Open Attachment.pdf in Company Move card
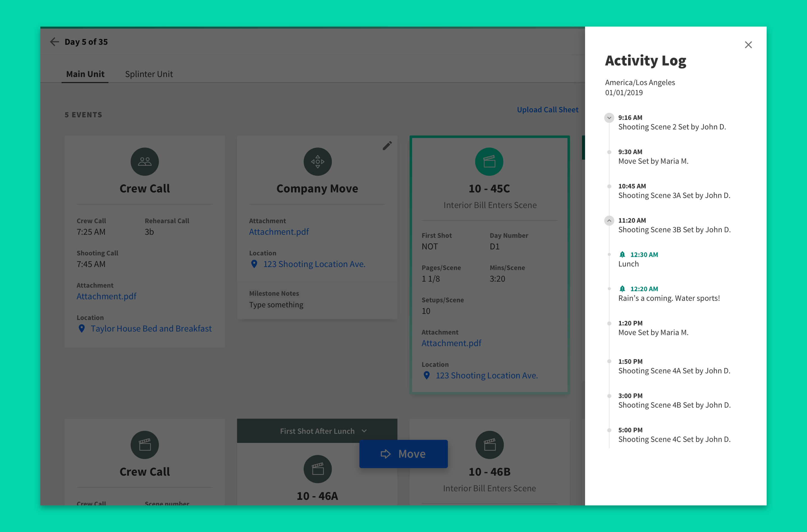This screenshot has width=807, height=532. pyautogui.click(x=279, y=232)
